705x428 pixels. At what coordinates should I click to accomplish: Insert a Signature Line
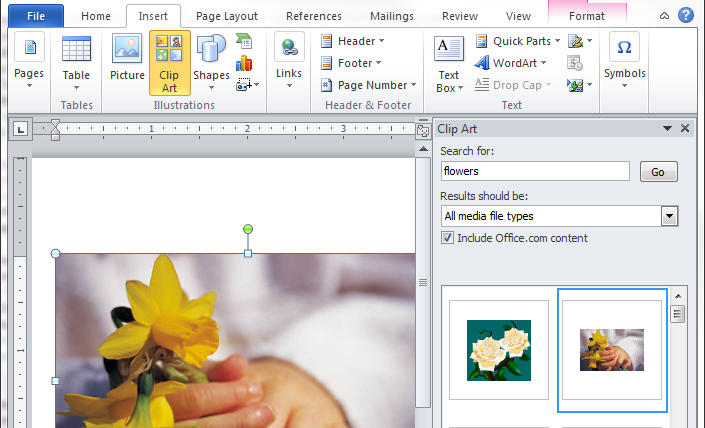580,41
